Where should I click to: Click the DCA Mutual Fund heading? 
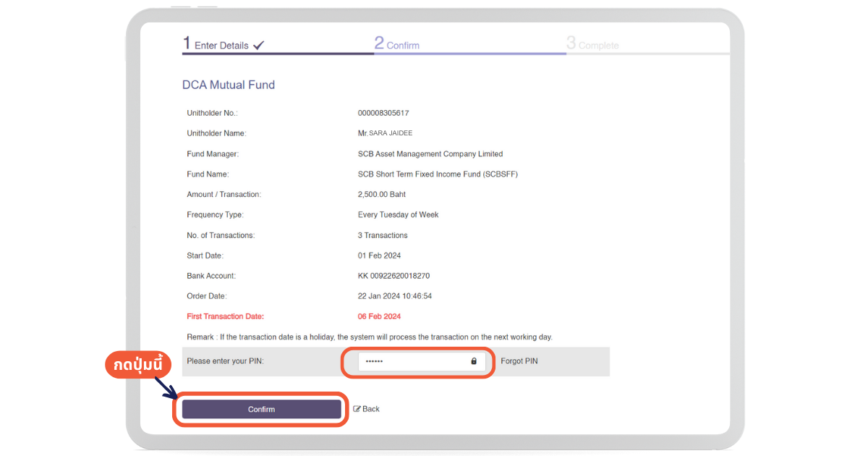(x=229, y=85)
